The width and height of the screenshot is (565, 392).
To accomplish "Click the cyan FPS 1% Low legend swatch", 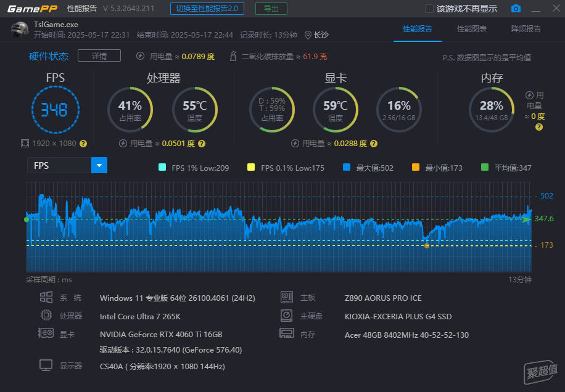I will [162, 167].
